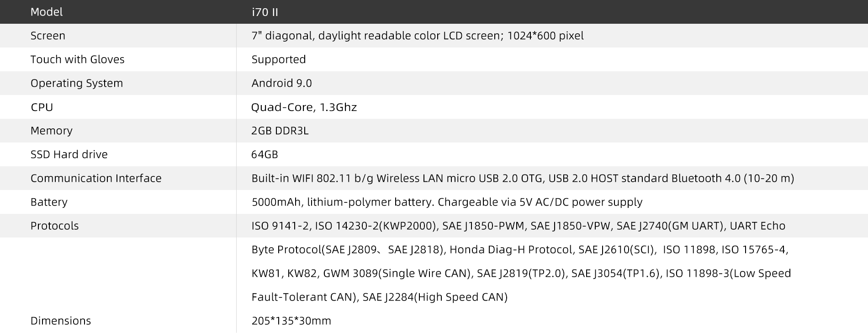Screen dimensions: 868x333
Task: Click the Built-in WIFI 802.11 description
Action: [x=523, y=178]
